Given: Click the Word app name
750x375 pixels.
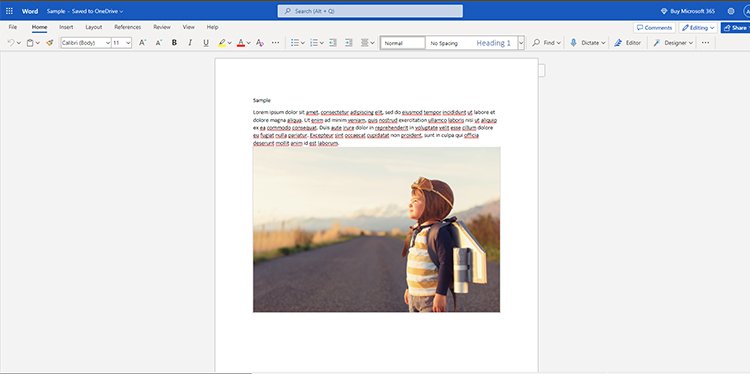Looking at the screenshot, I should [30, 11].
